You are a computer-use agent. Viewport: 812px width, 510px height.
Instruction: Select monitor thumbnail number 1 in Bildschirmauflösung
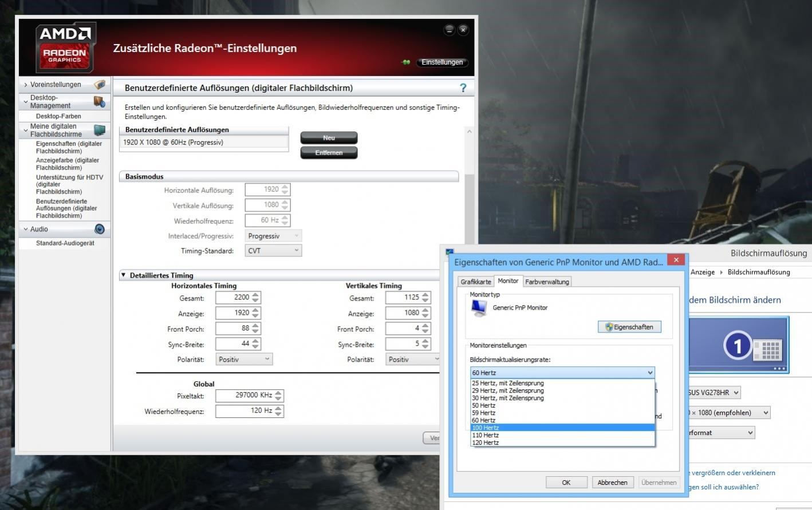[738, 345]
